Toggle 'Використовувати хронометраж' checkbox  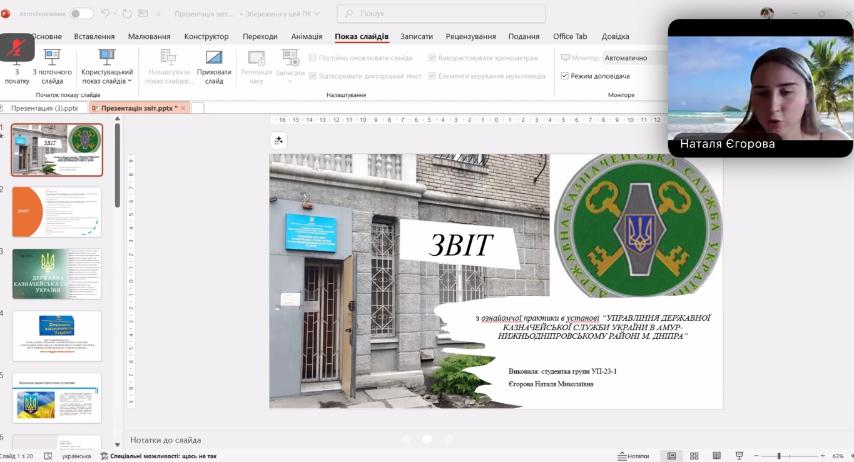(432, 58)
